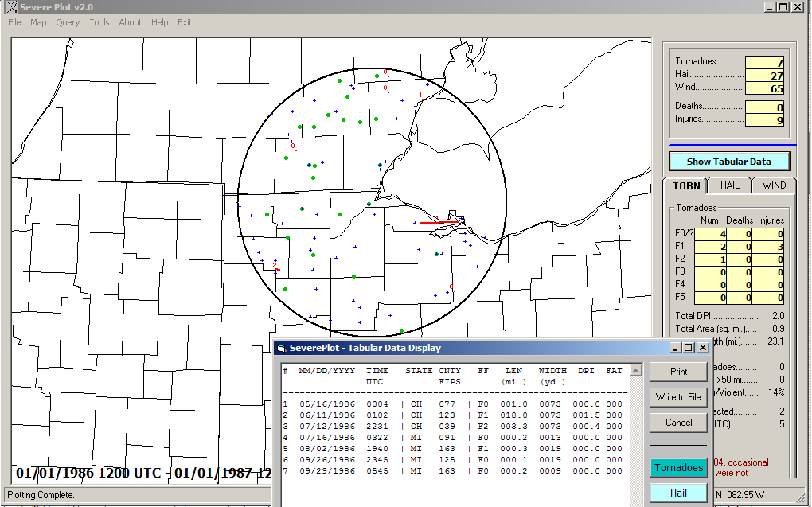Click the Tornadoes total count field showing 7
This screenshot has width=812, height=507.
(764, 63)
